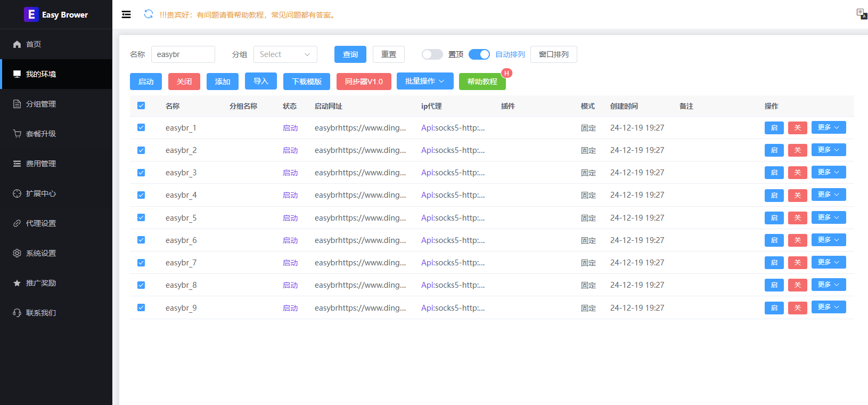Click the 同步器V1.0 button
The image size is (868, 405).
pos(364,82)
